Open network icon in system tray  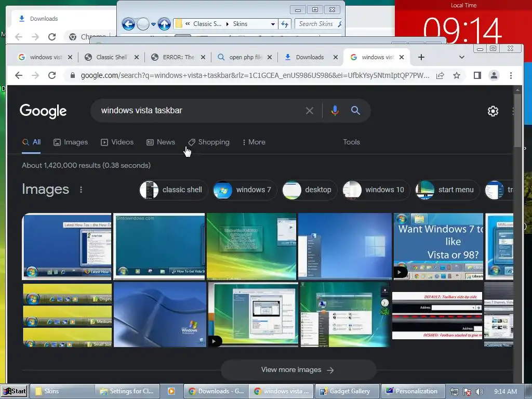tap(454, 392)
